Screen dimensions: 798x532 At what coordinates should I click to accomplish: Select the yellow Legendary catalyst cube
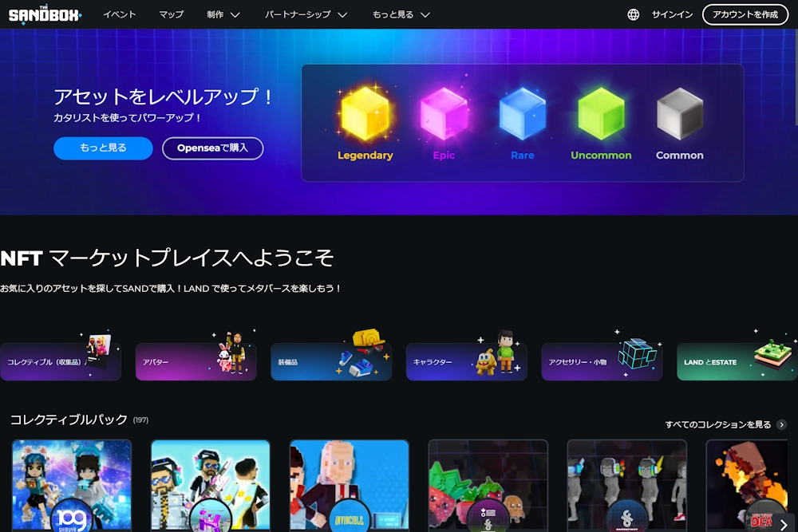[x=365, y=114]
